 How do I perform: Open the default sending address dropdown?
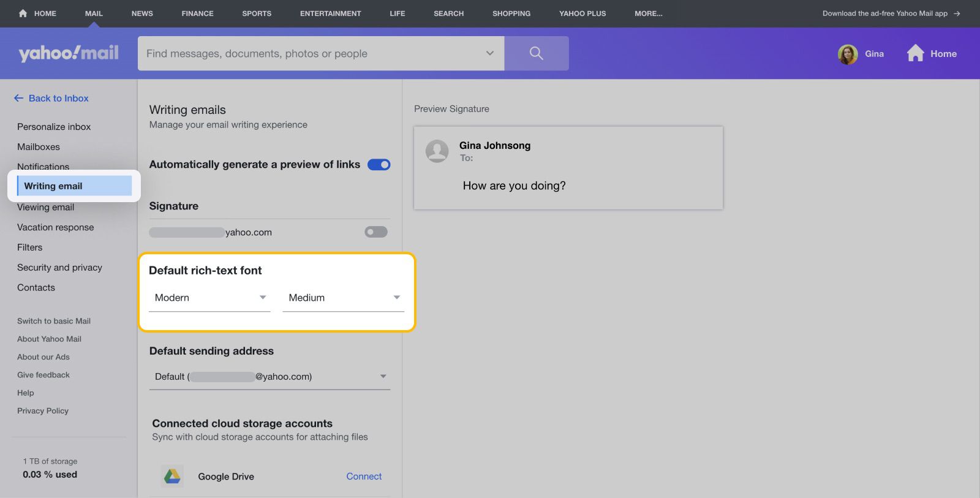point(269,377)
